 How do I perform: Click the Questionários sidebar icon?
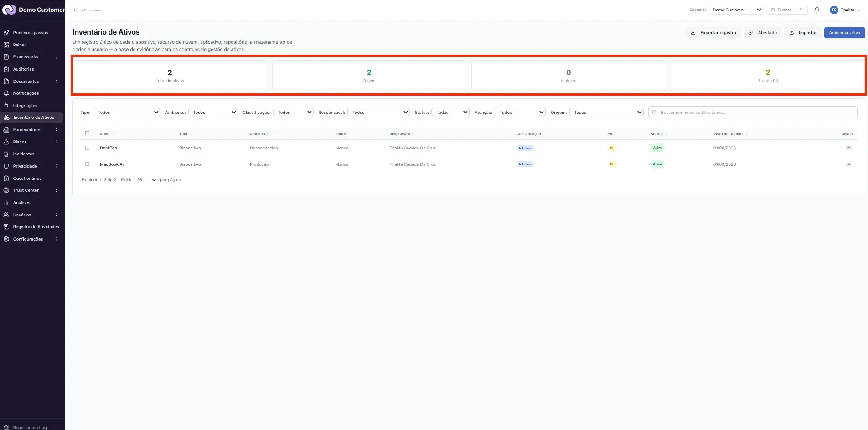coord(6,179)
